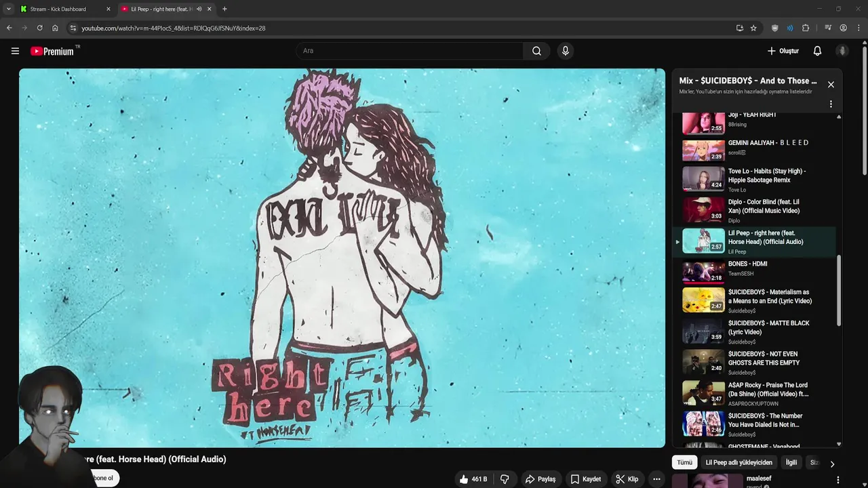The width and height of the screenshot is (868, 488).
Task: Play The Number You Have Dialed video
Action: (754, 424)
